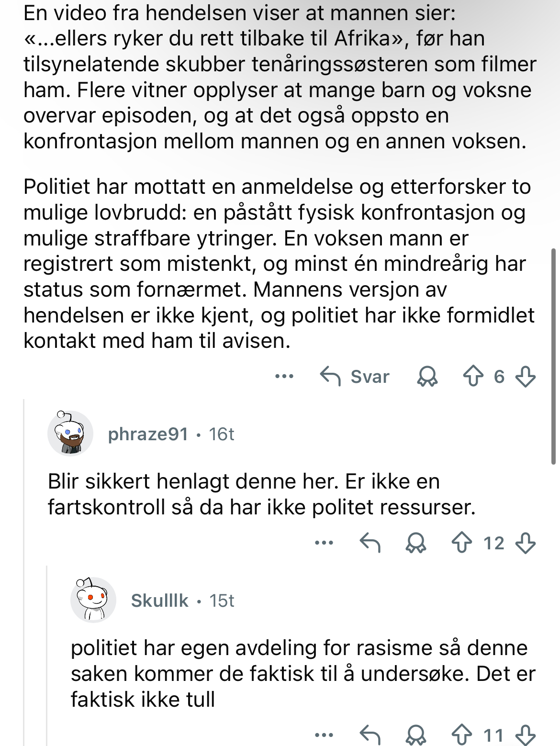Open Skulllk's avatar profile picture
The image size is (560, 746).
pos(93,600)
